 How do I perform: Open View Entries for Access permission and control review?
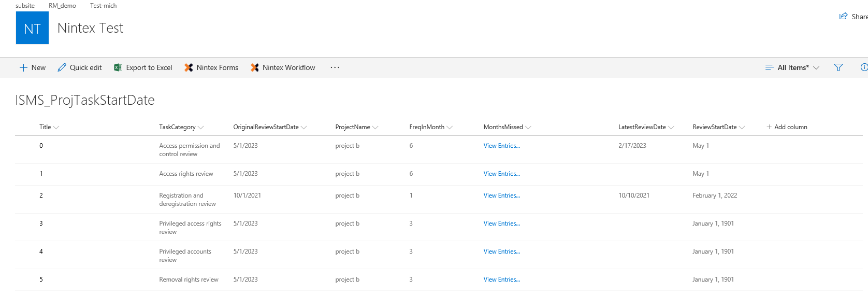[502, 146]
